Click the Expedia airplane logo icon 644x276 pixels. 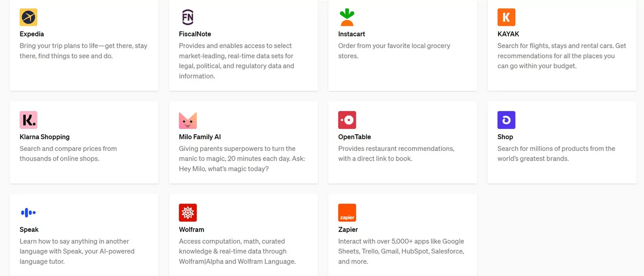28,17
